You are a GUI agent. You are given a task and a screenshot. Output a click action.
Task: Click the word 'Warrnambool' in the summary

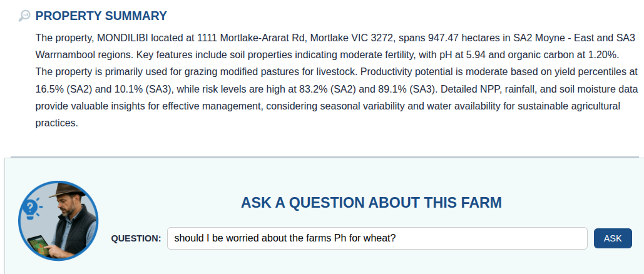65,54
